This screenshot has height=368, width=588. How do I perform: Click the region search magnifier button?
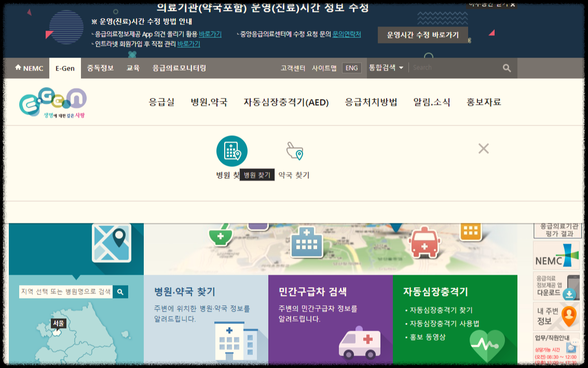[x=120, y=292]
